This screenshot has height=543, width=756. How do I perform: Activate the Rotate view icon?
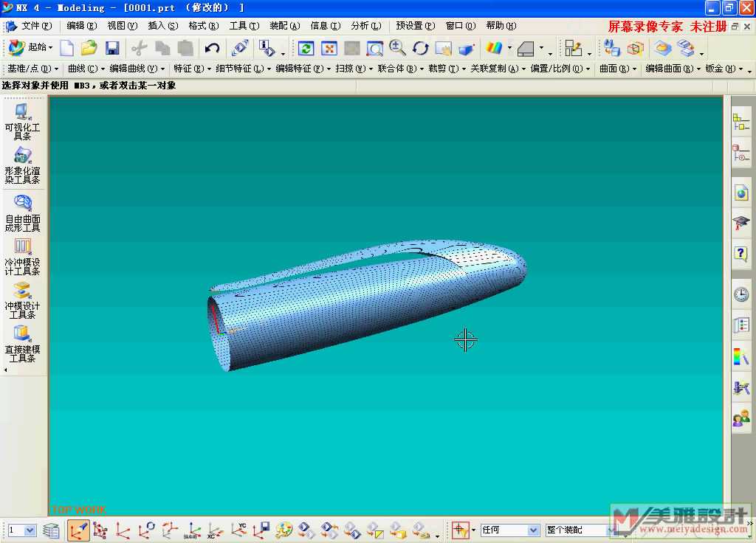pyautogui.click(x=420, y=48)
